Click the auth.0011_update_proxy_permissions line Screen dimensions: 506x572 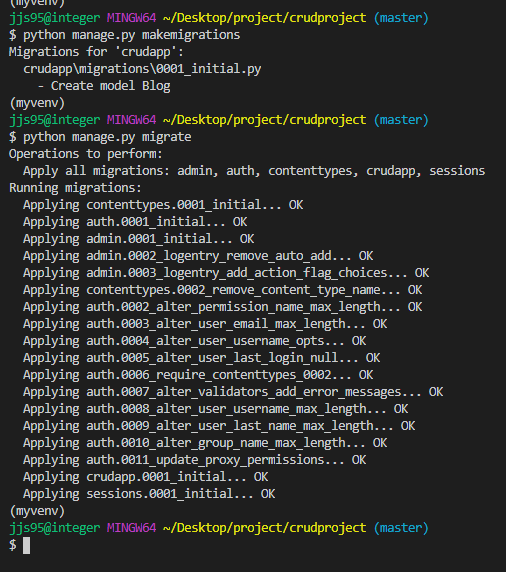195,460
